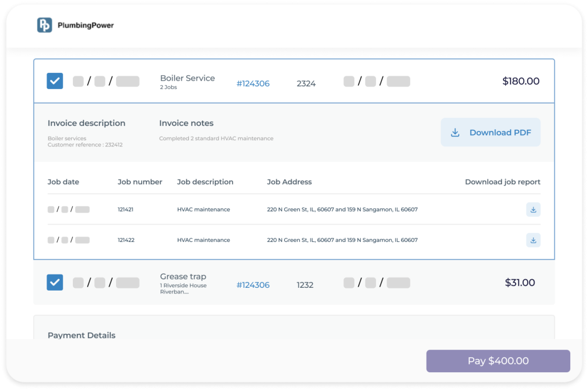
Task: Click the download arrow inside Download PDF
Action: (455, 133)
